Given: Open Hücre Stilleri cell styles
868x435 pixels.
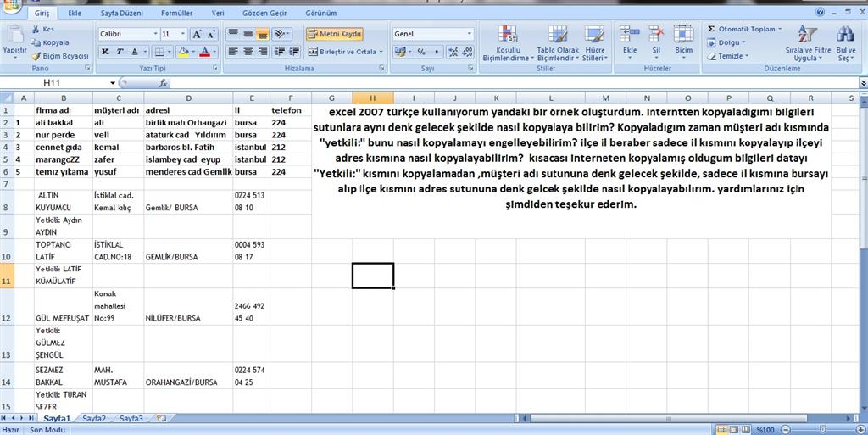Looking at the screenshot, I should 594,43.
